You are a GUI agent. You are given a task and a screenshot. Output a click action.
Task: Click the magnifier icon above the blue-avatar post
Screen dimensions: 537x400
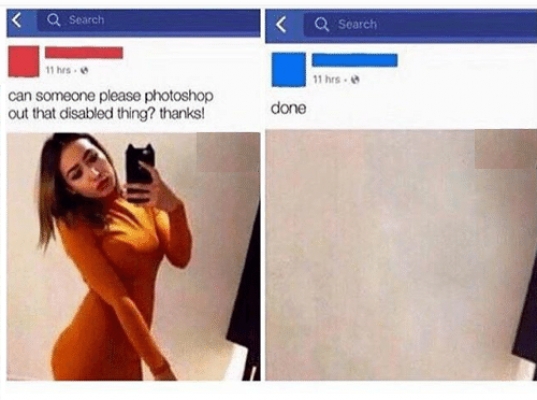pyautogui.click(x=322, y=24)
